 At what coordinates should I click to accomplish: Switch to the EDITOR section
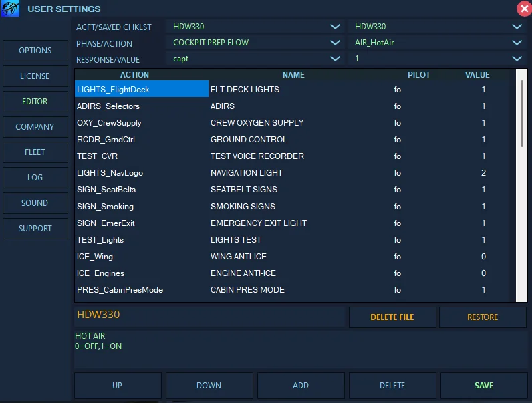[35, 102]
